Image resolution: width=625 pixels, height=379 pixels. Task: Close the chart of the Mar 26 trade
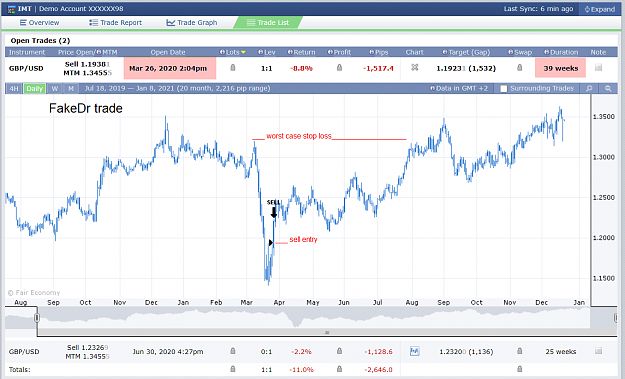(x=415, y=67)
